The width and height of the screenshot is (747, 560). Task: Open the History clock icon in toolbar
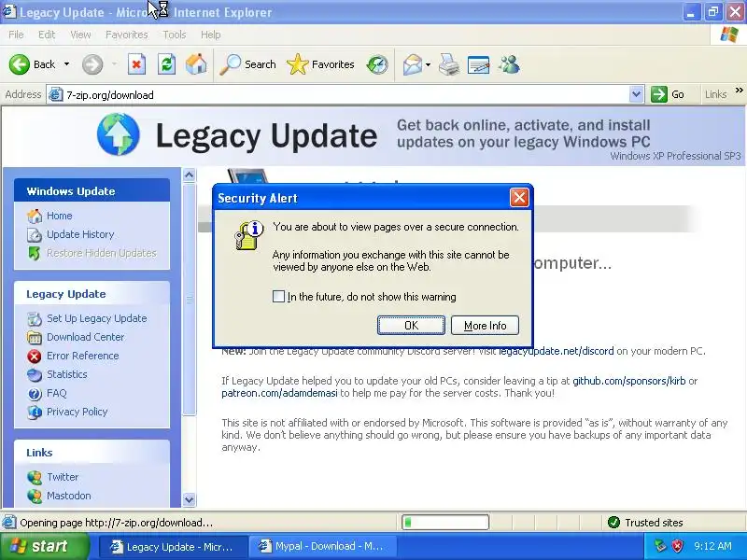point(377,64)
